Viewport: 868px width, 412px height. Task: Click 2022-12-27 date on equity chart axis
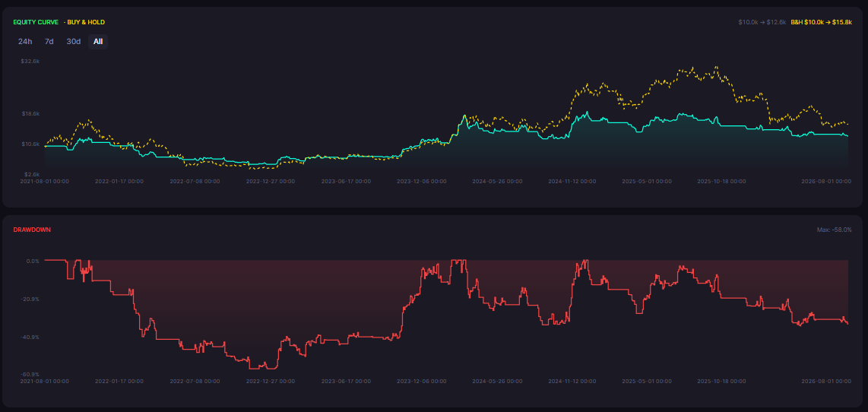[270, 181]
